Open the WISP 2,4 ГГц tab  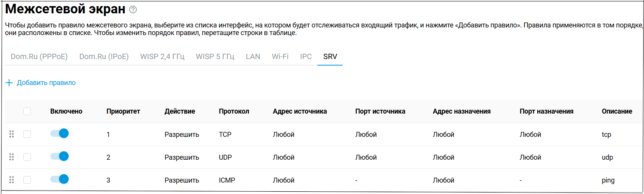coord(162,56)
